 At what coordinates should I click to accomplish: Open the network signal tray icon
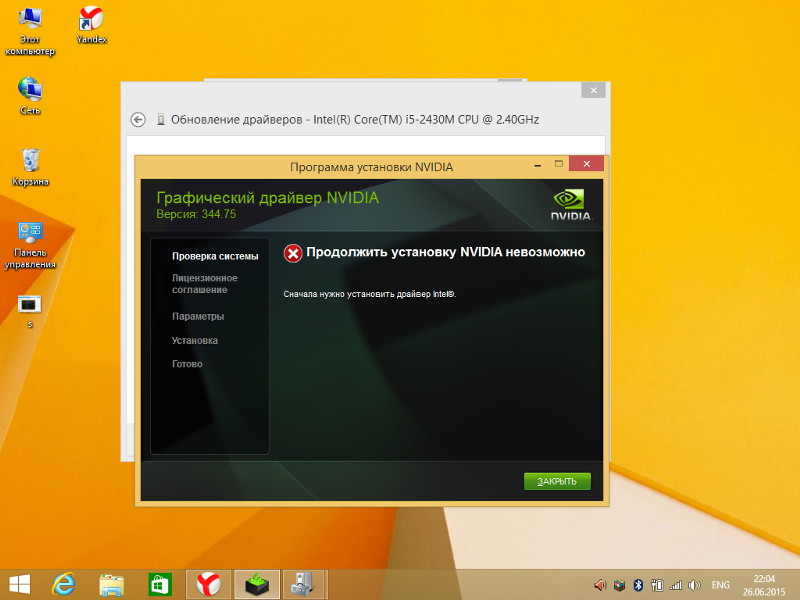tap(676, 586)
